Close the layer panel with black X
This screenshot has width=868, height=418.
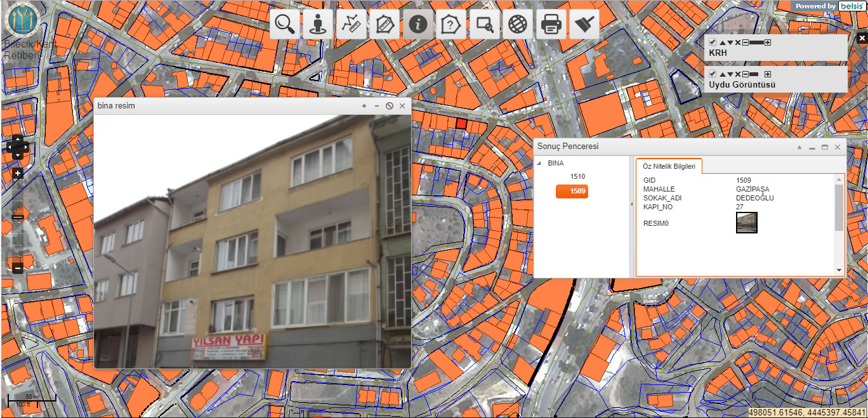tap(862, 38)
